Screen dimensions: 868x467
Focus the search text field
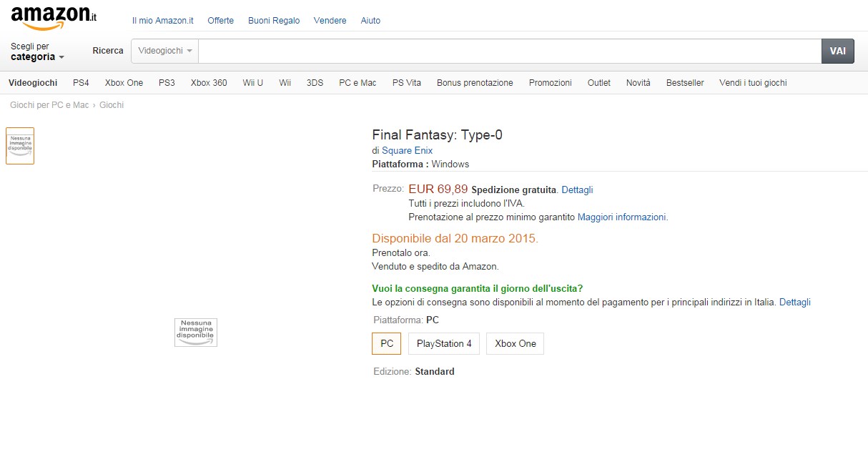510,51
